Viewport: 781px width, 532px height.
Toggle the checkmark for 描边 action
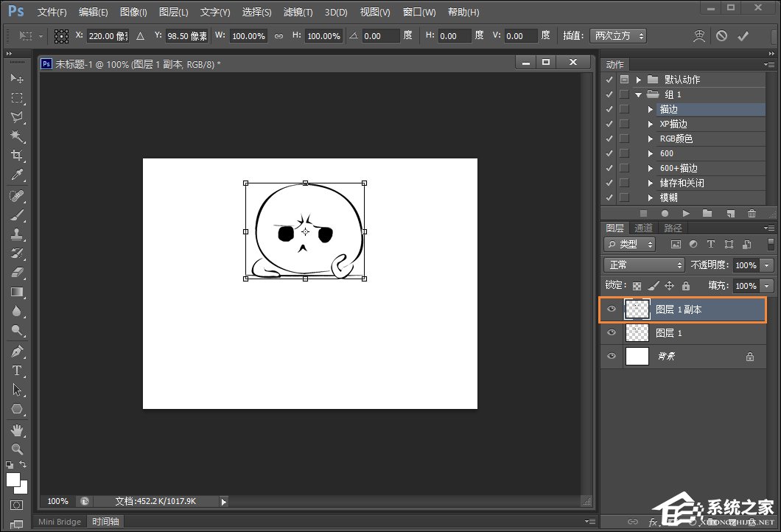coord(609,109)
